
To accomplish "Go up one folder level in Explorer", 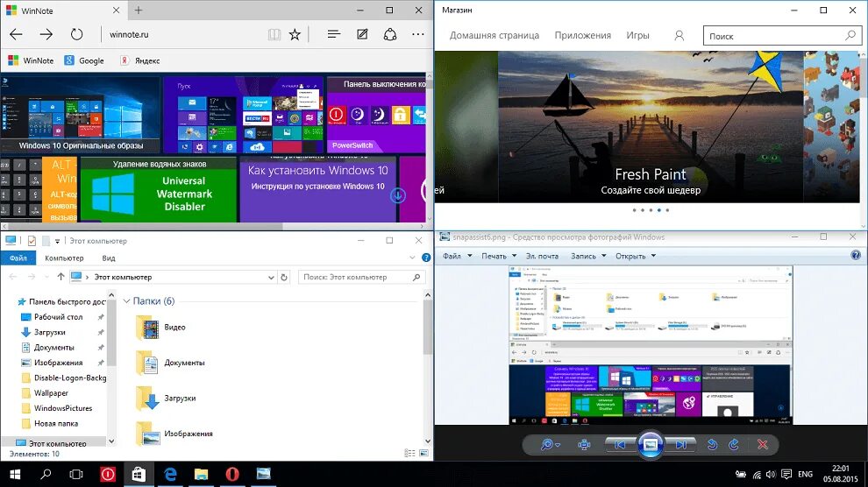I will pyautogui.click(x=60, y=277).
